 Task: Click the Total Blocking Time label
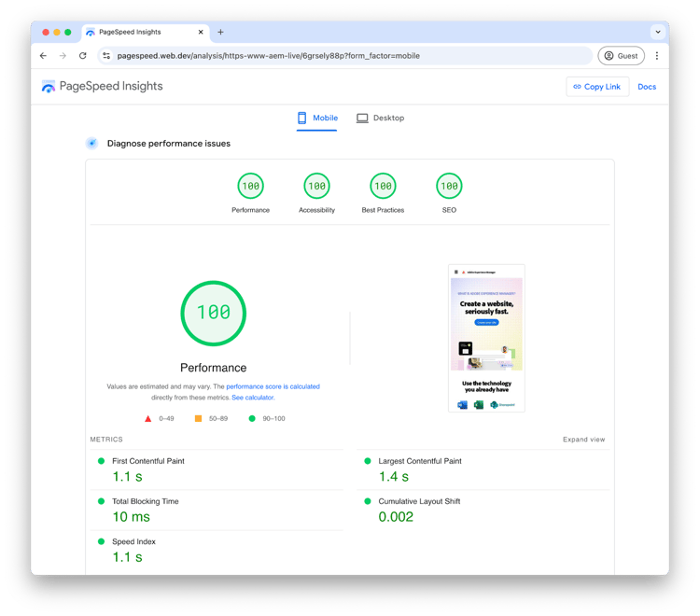(x=145, y=501)
